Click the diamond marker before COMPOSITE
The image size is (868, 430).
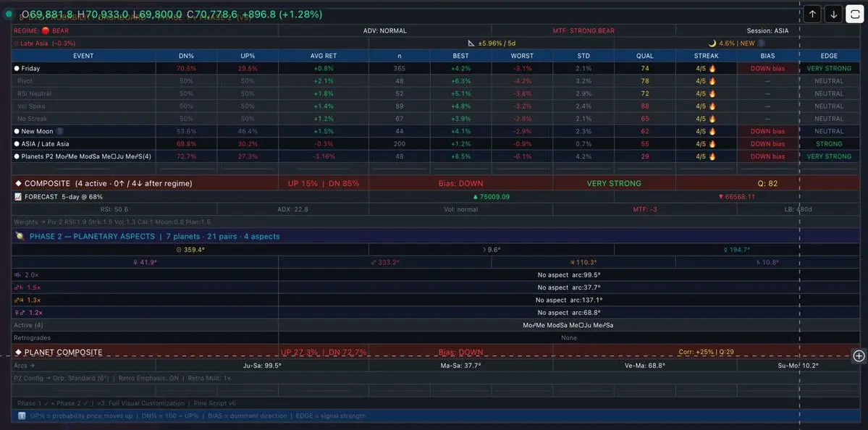[18, 183]
